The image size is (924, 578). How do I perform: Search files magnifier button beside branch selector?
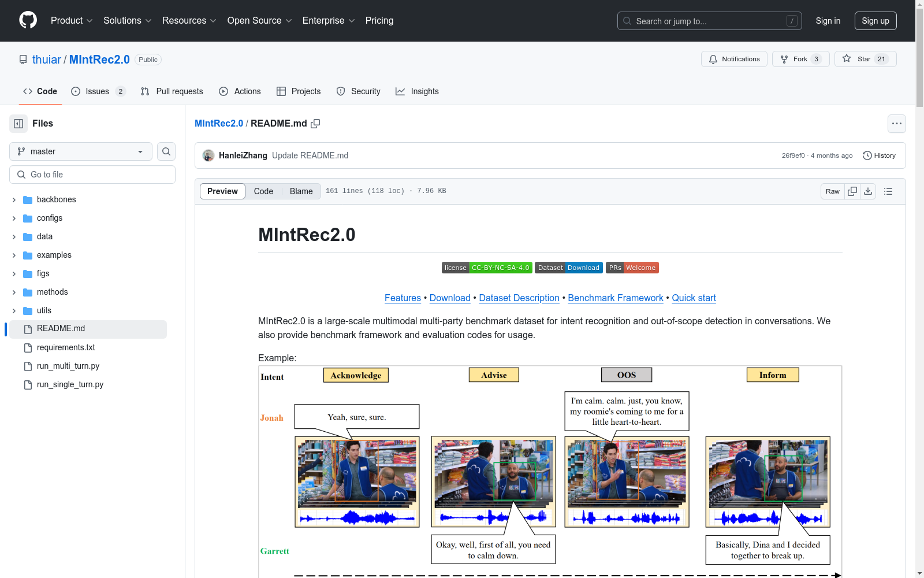166,151
